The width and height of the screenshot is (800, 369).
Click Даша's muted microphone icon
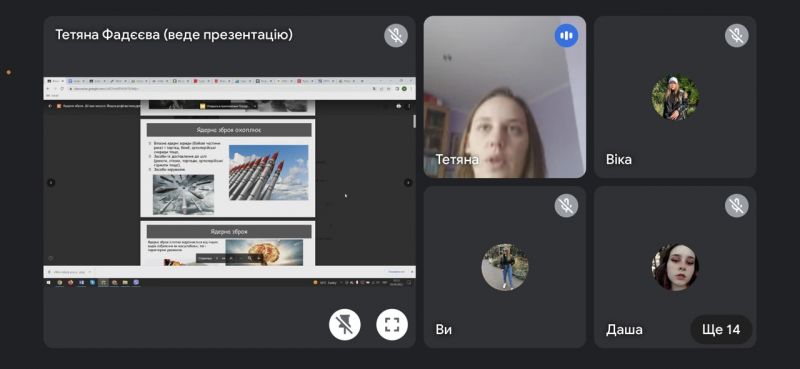tap(737, 206)
